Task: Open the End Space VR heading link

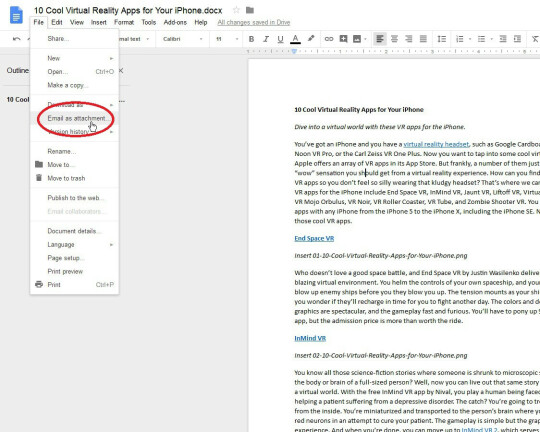Action: (x=314, y=238)
